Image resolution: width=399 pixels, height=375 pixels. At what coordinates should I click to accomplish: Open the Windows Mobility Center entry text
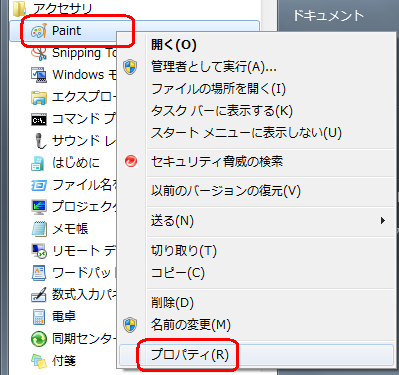pyautogui.click(x=84, y=75)
